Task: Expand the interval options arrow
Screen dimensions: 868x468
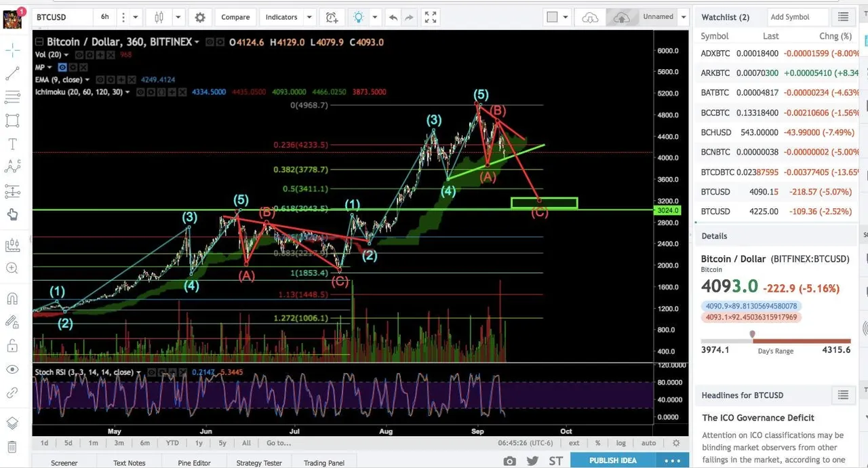Action: (x=134, y=17)
